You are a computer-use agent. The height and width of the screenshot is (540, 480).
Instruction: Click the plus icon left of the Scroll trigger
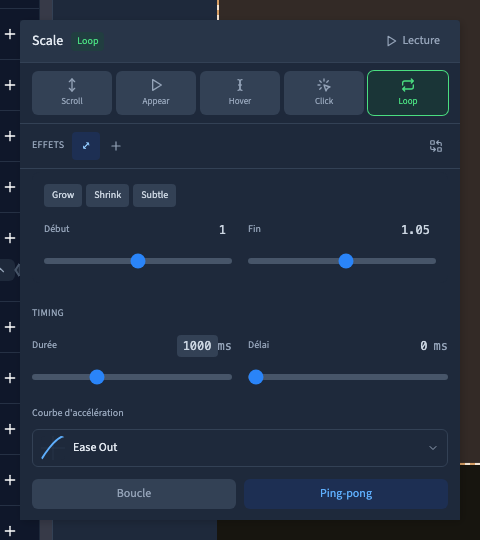[x=10, y=85]
